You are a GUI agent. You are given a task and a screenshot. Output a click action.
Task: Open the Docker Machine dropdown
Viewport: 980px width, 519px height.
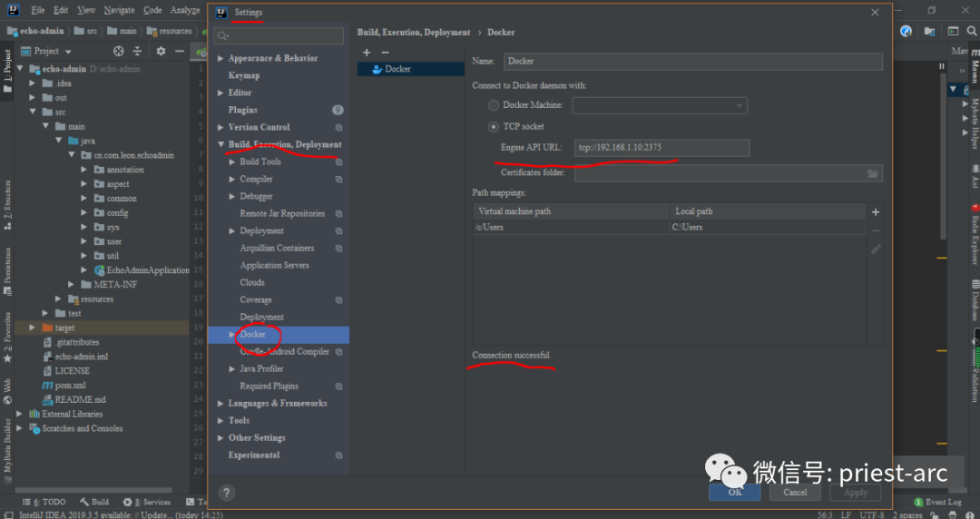(660, 105)
